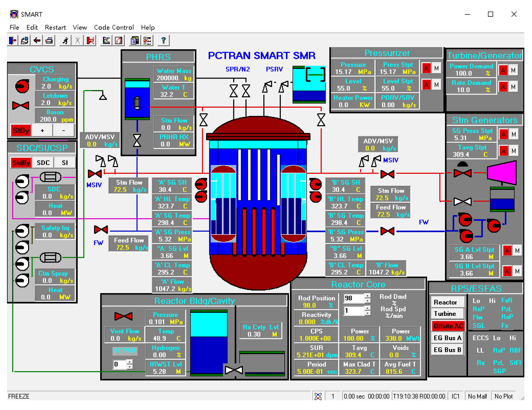Open the Code Control menu
Viewport: 532px width, 410px height.
tap(114, 27)
